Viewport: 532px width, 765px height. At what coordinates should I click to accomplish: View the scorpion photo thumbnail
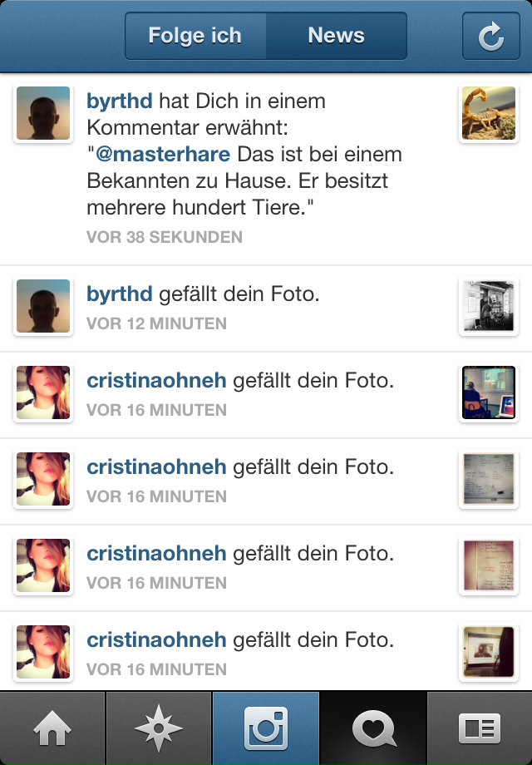click(489, 113)
